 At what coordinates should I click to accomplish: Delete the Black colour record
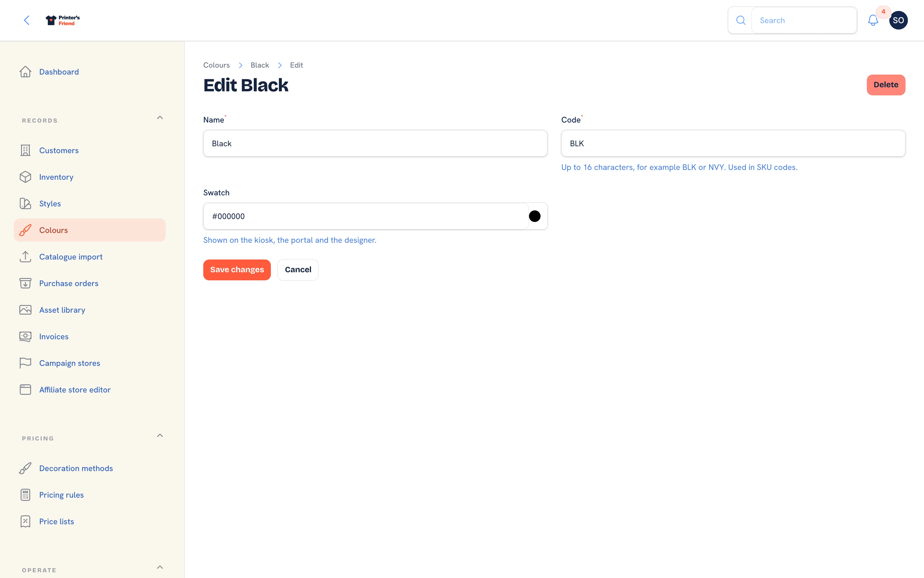885,85
